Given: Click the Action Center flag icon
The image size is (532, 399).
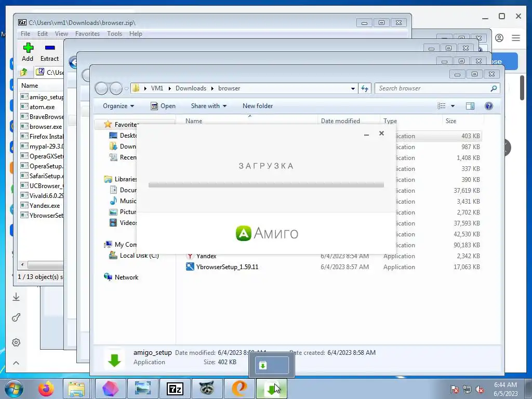Looking at the screenshot, I should coord(454,389).
